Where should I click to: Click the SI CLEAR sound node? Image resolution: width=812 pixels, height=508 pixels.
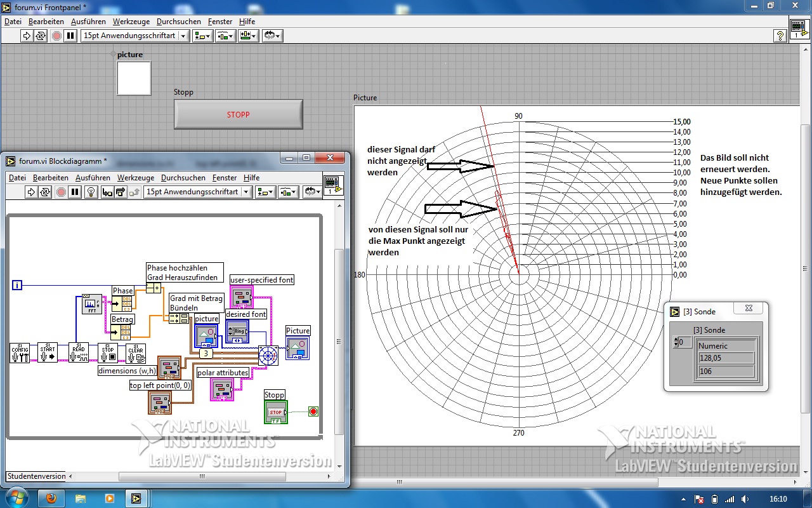[x=136, y=352]
